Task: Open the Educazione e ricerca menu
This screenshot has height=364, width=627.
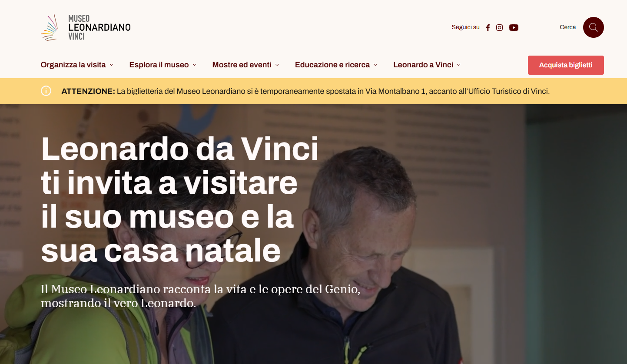Action: coord(332,65)
